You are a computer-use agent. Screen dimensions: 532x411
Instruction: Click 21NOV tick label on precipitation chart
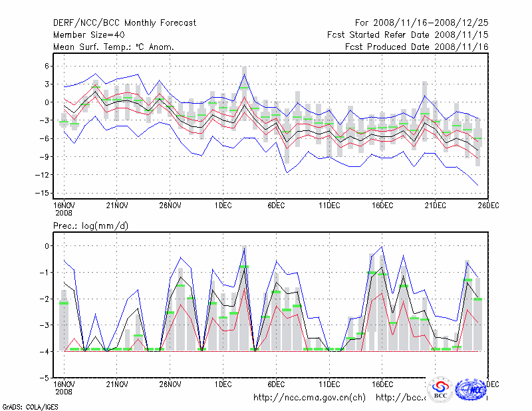(x=117, y=384)
